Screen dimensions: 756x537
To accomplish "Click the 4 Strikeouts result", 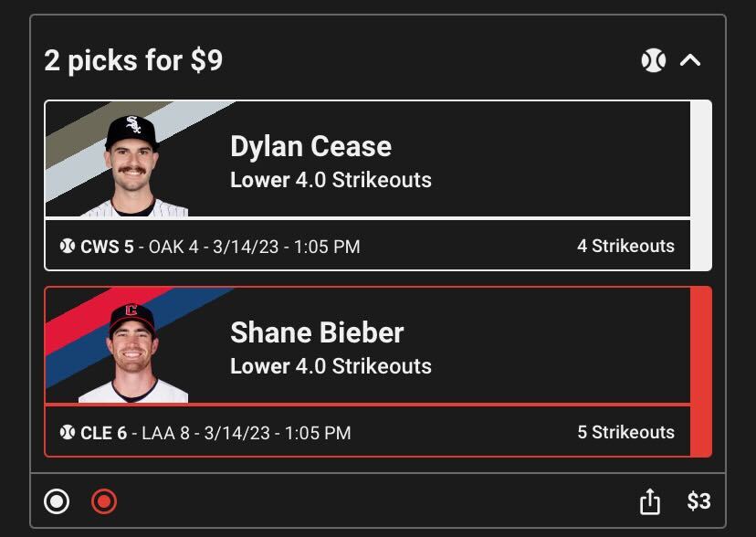I will pyautogui.click(x=625, y=247).
